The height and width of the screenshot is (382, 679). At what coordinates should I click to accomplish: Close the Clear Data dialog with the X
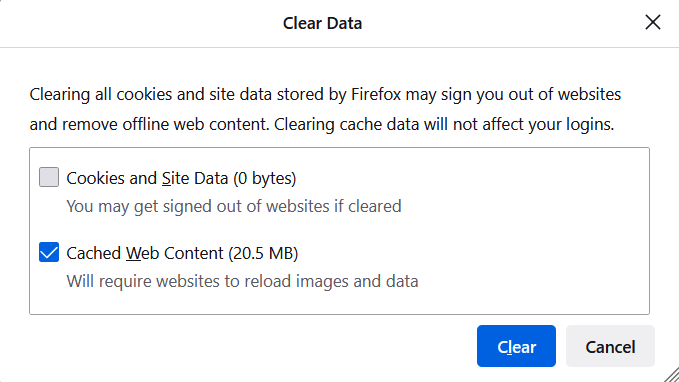pos(653,22)
